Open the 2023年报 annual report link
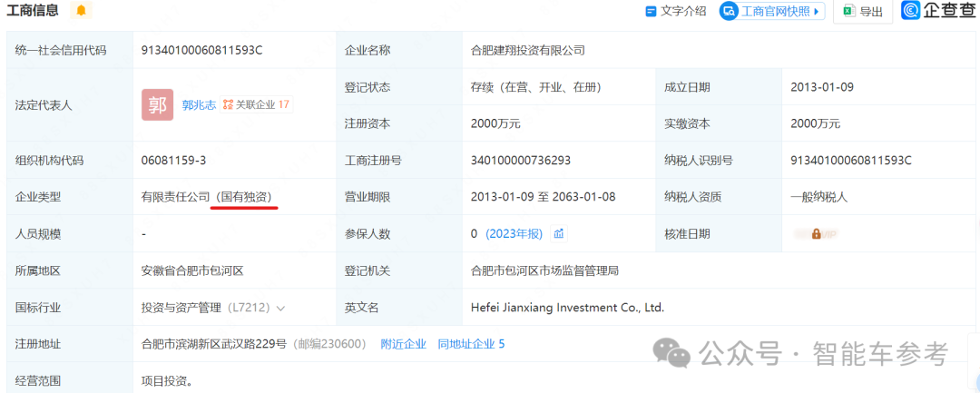This screenshot has height=393, width=980. point(514,234)
